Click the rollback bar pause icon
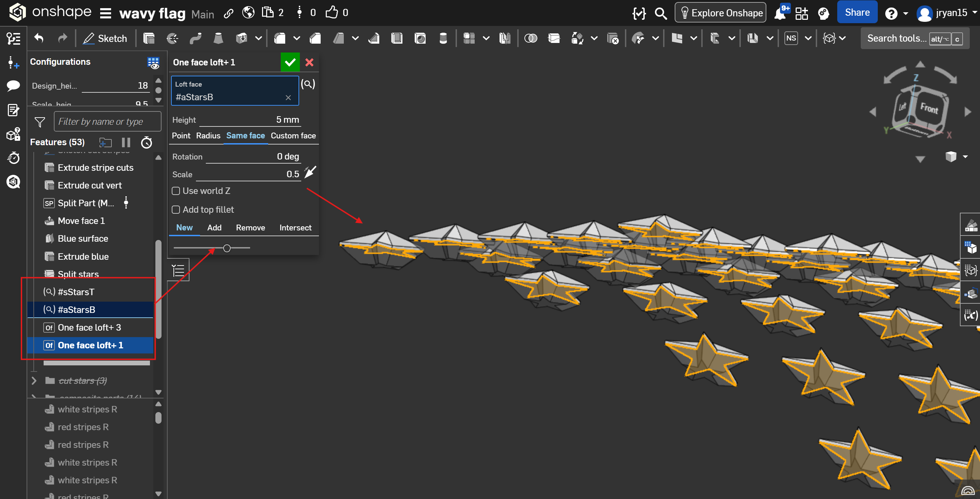Viewport: 980px width, 499px height. pos(126,142)
